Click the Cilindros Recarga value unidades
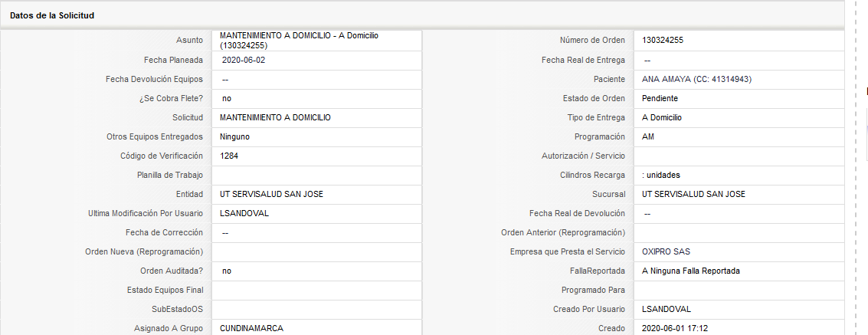The width and height of the screenshot is (868, 335). (x=661, y=175)
